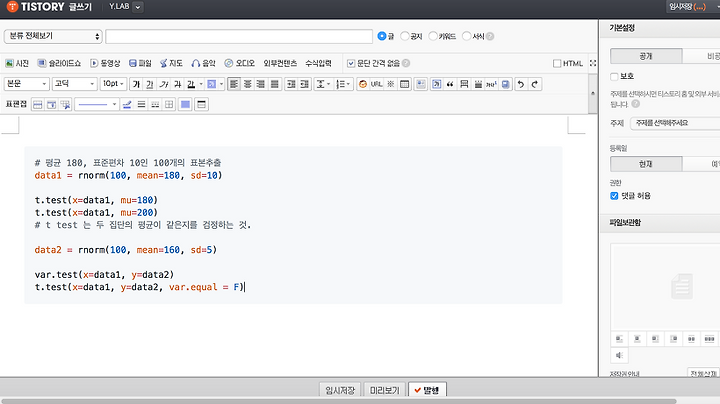The height and width of the screenshot is (404, 720).
Task: Toggle underline text formatting
Action: coord(150,84)
